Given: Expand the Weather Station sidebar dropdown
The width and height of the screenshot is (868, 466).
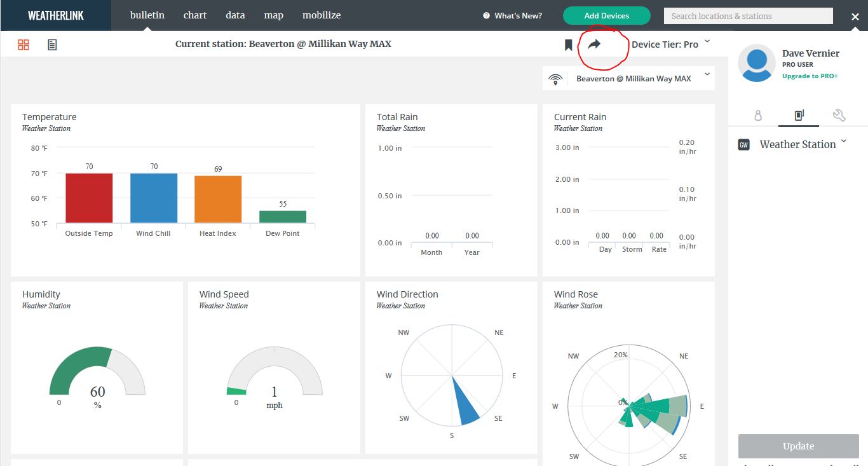Looking at the screenshot, I should (x=844, y=141).
